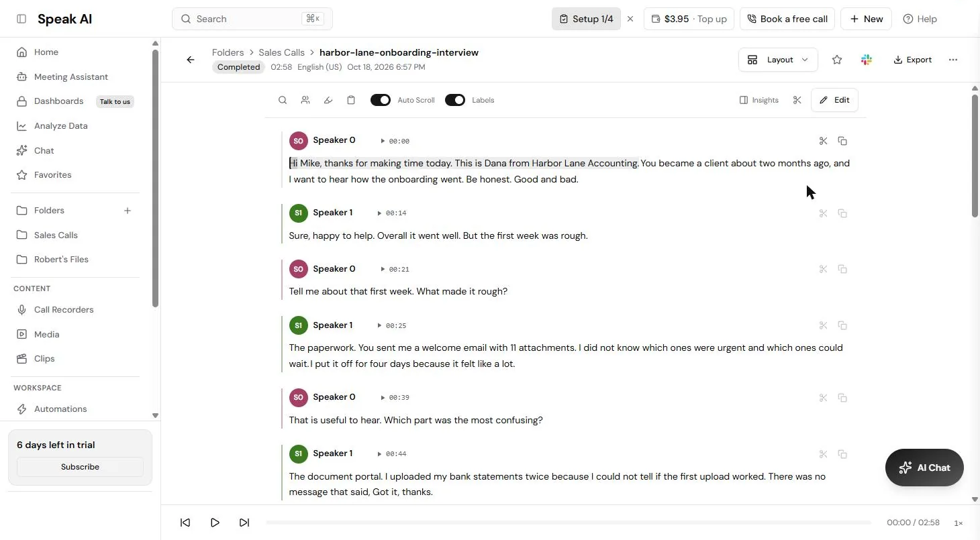Clip the Speaker 1 segment at 00:25
The image size is (980, 540).
[x=824, y=325]
